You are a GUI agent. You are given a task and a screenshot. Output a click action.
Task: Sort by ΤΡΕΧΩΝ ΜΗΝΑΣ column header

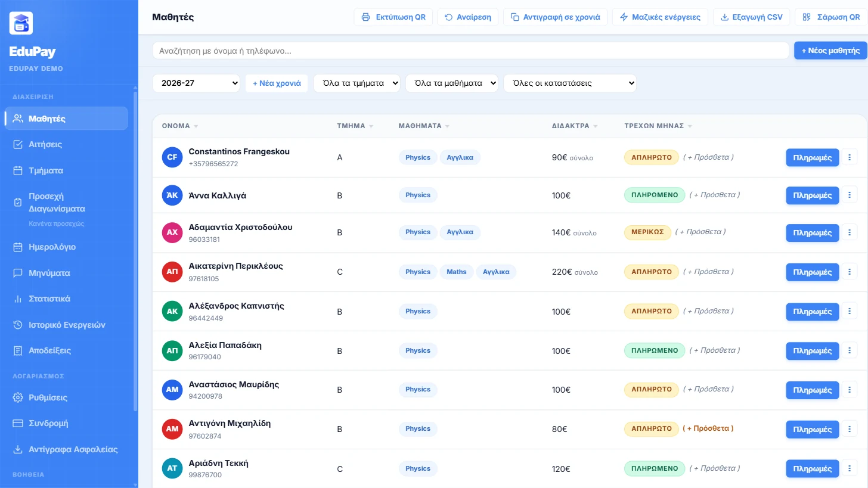coord(658,126)
